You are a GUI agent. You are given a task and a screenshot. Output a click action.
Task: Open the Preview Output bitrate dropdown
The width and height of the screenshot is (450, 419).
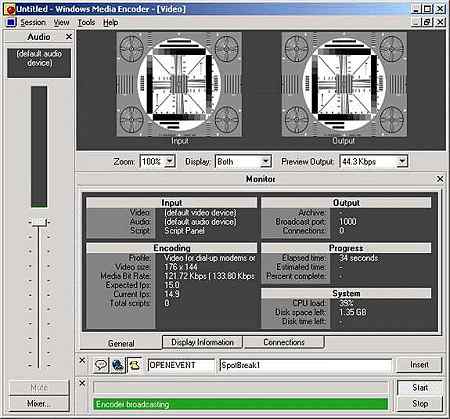(402, 162)
